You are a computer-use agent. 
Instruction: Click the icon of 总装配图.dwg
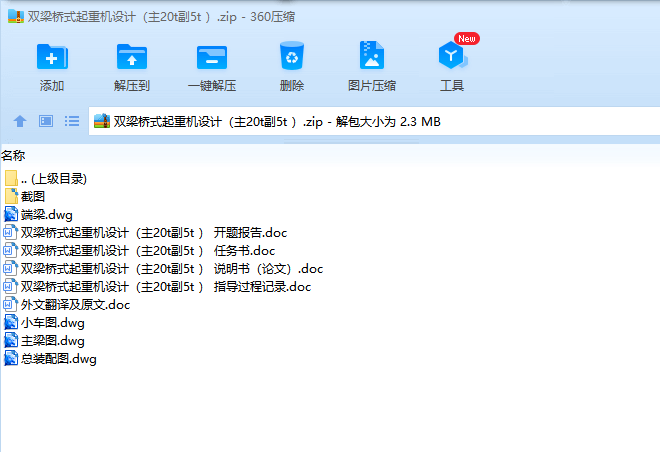pos(11,359)
